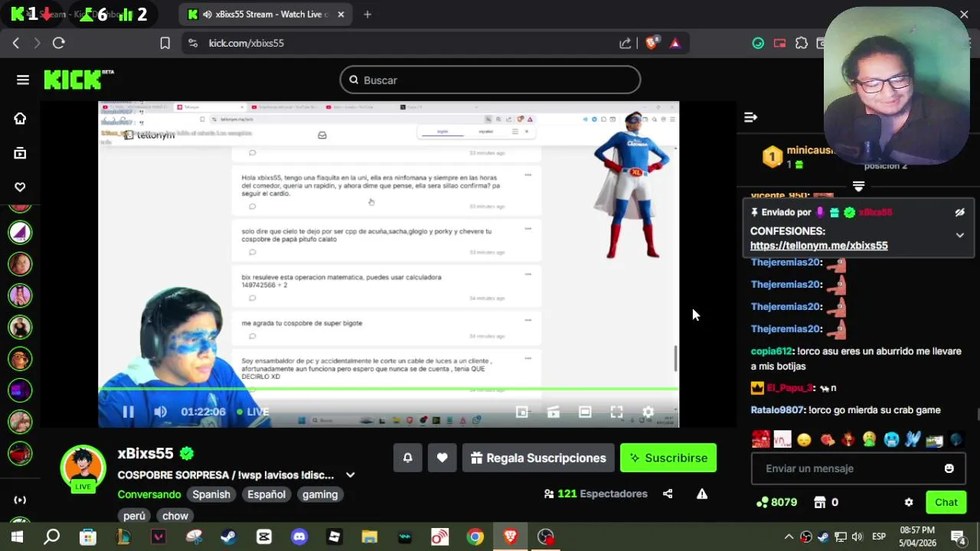Viewport: 980px width, 551px height.
Task: Switch to xBixs55 Stream browser tab
Action: [x=266, y=15]
